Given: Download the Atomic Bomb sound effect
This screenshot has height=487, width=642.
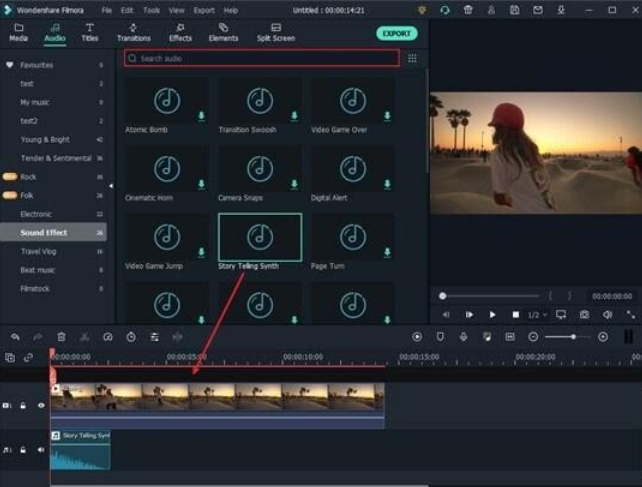Looking at the screenshot, I should 201,116.
